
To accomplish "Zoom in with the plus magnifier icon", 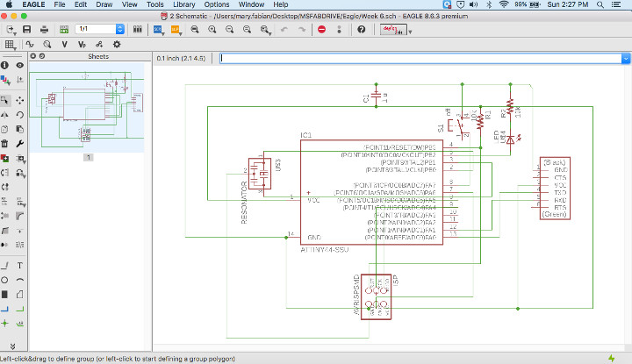I will click(x=212, y=30).
